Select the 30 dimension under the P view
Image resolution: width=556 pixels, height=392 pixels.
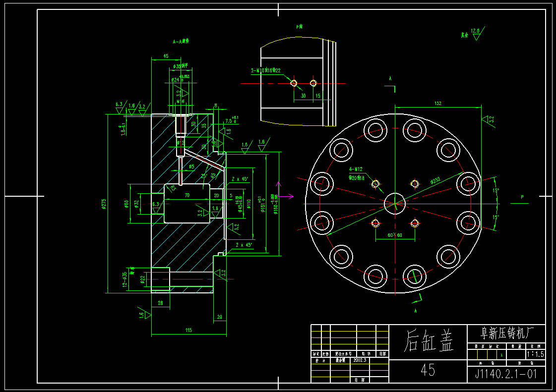303,96
